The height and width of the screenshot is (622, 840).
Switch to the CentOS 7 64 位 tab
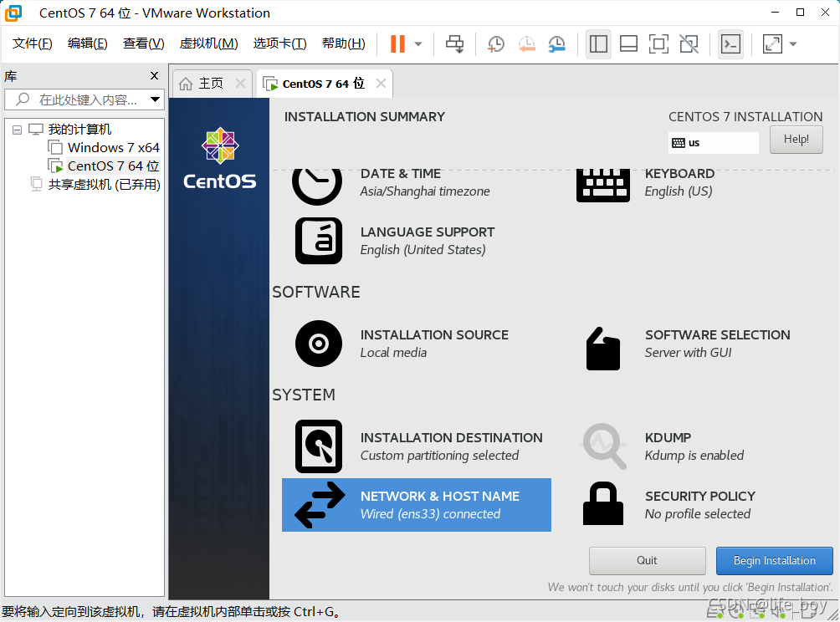[323, 84]
